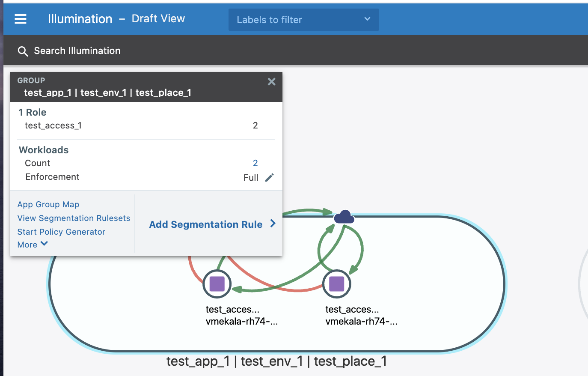This screenshot has height=376, width=588.
Task: Select the left purple workload node
Action: [x=217, y=283]
